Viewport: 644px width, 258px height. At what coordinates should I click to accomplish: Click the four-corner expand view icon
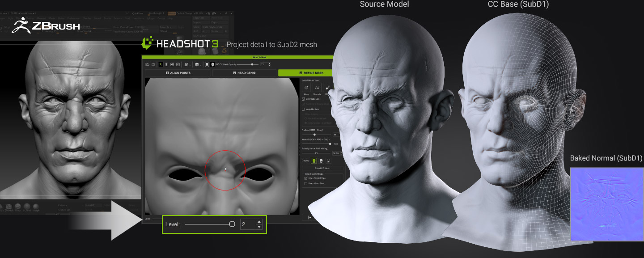[x=178, y=64]
